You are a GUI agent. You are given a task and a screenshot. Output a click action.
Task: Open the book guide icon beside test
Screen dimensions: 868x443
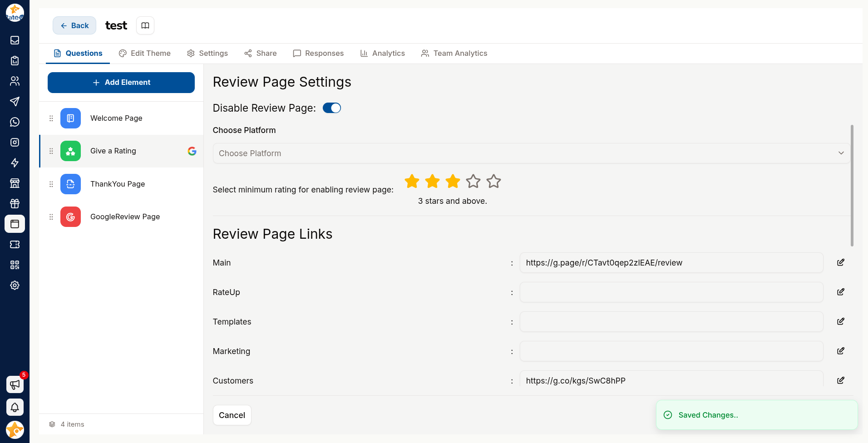(x=145, y=25)
